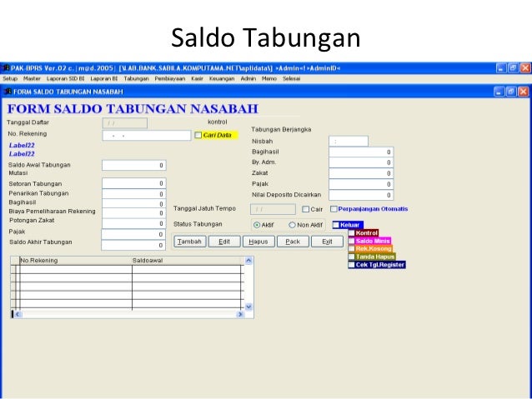This screenshot has height=399, width=532.
Task: Open the Keuangan menu
Action: (x=222, y=78)
